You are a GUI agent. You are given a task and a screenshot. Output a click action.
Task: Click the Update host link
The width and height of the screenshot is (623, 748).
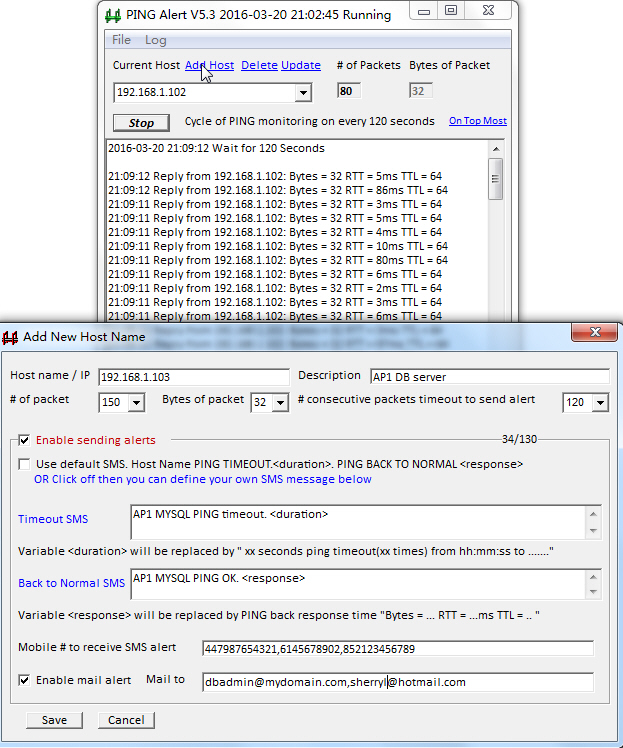click(301, 65)
